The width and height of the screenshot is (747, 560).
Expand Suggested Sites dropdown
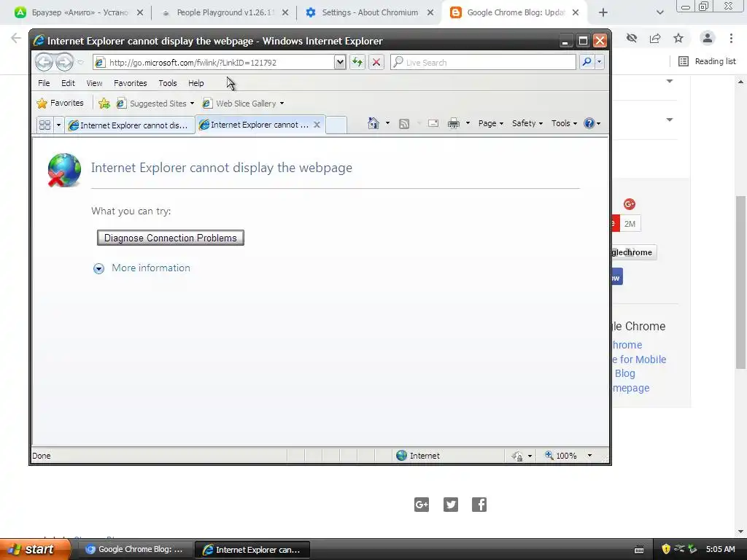192,104
